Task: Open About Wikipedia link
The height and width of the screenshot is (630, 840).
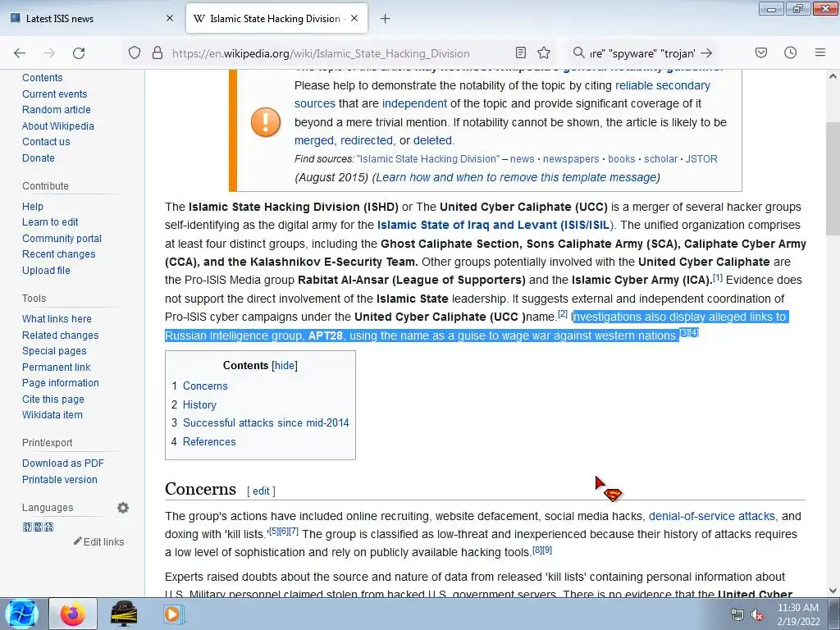Action: coord(58,126)
